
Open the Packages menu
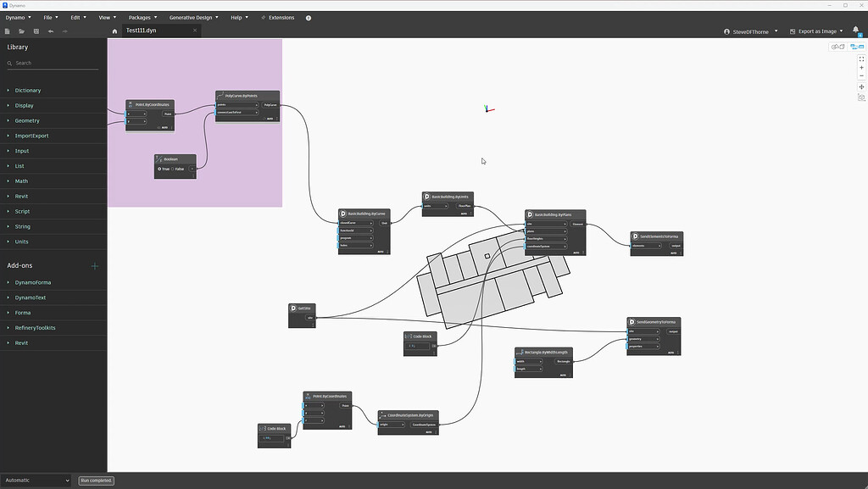pyautogui.click(x=141, y=17)
